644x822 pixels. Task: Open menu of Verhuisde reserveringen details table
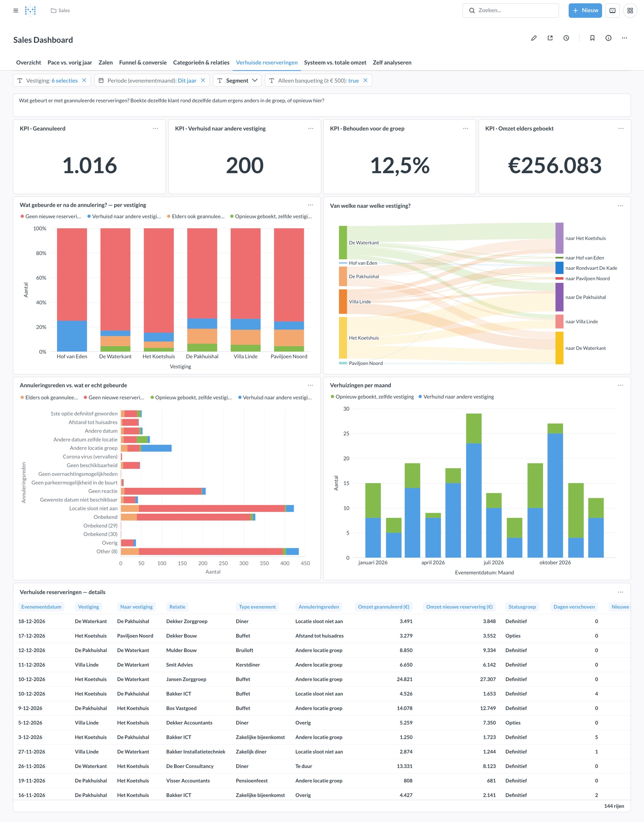621,592
